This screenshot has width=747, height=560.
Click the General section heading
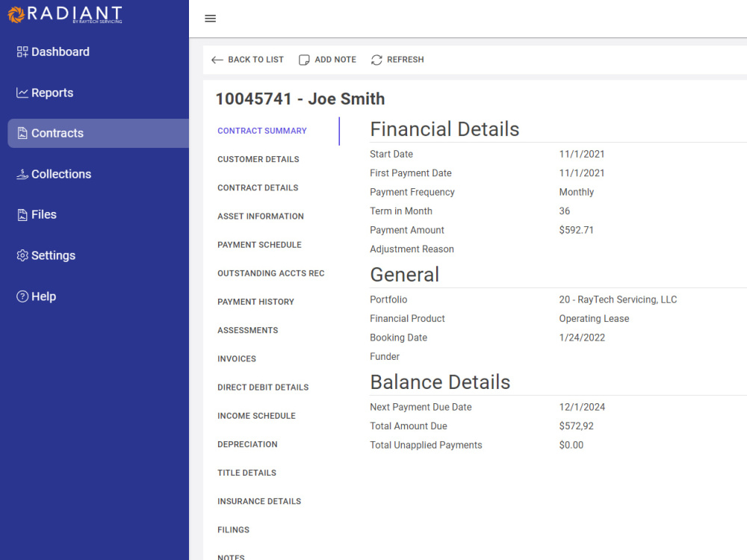tap(404, 275)
